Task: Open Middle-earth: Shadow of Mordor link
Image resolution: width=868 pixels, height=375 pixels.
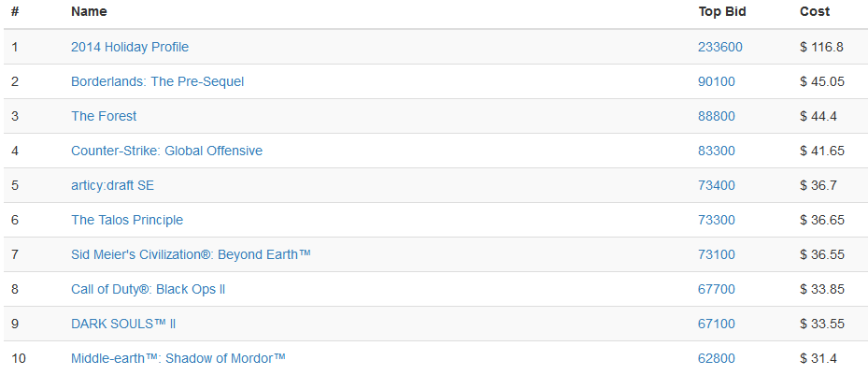Action: tap(178, 358)
